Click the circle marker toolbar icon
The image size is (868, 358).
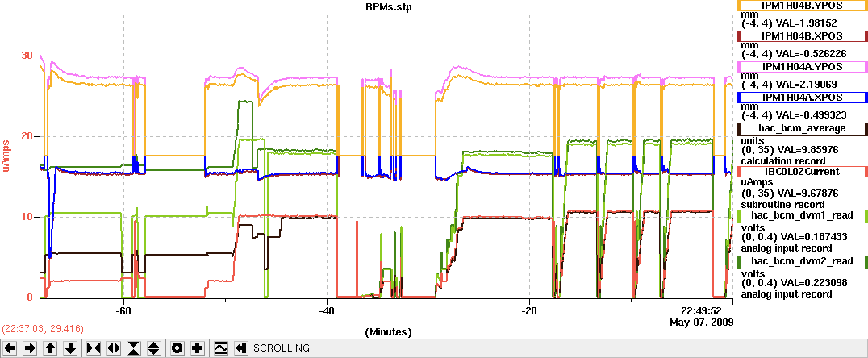(177, 348)
